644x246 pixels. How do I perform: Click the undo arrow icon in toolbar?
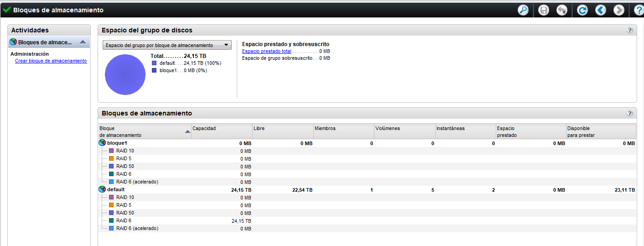click(562, 10)
